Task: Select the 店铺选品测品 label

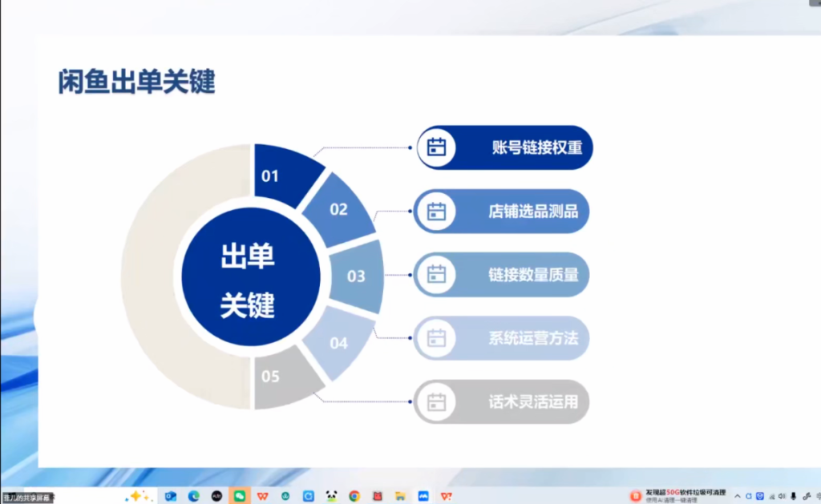Action: (x=533, y=212)
